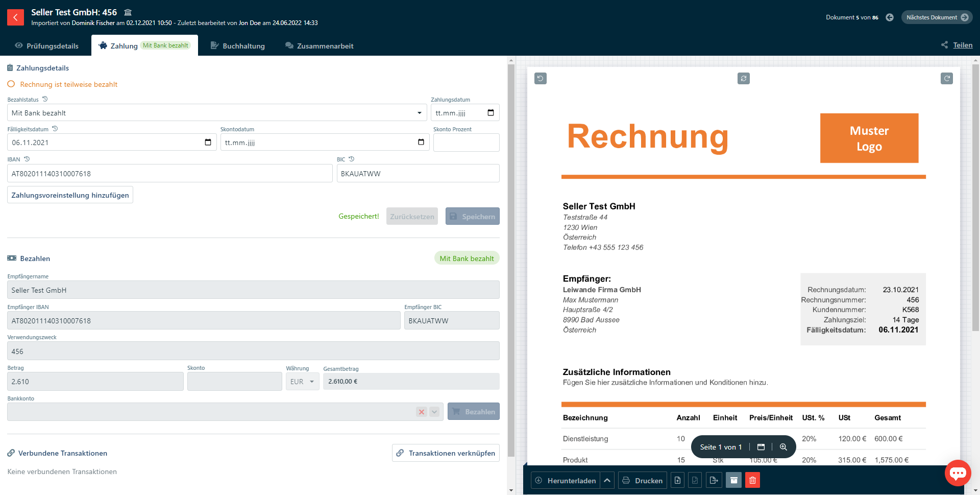Click the left panel vertical scrollbar
The width and height of the screenshot is (980, 495).
[x=511, y=255]
